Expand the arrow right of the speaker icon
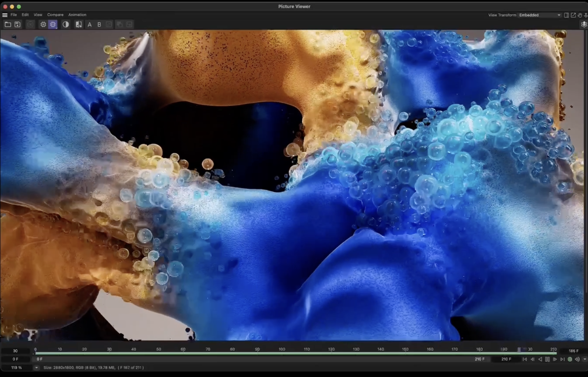This screenshot has width=588, height=377. [585, 359]
